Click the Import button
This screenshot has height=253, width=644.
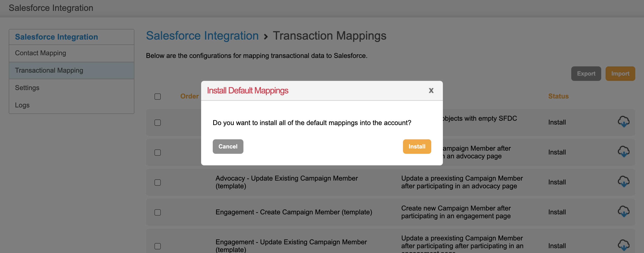[620, 73]
